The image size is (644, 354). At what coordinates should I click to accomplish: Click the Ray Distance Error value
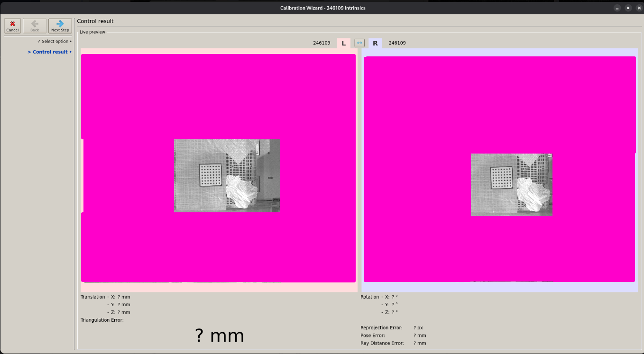(419, 344)
